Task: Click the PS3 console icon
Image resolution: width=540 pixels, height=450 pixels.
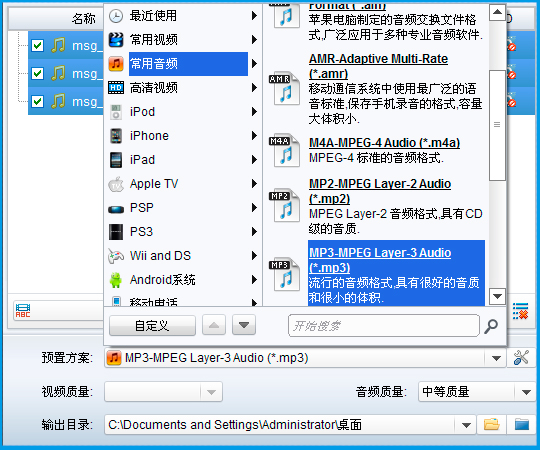Action: (x=116, y=232)
